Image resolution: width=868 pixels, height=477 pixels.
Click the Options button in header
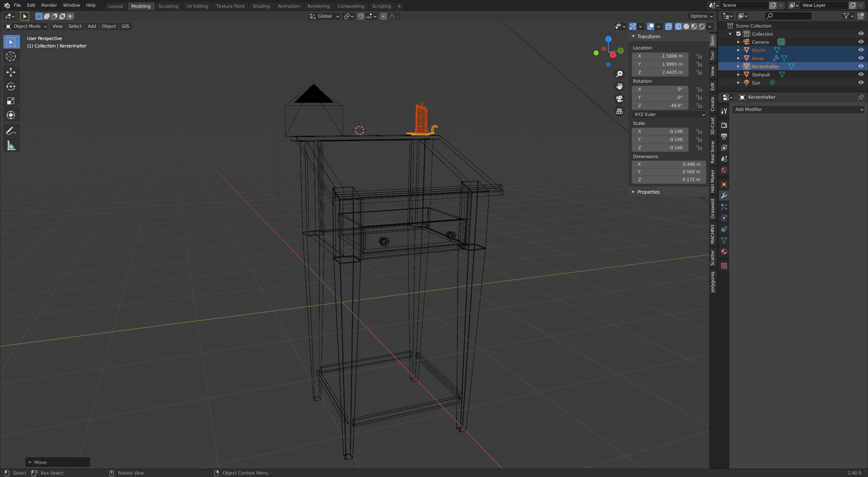coord(701,16)
